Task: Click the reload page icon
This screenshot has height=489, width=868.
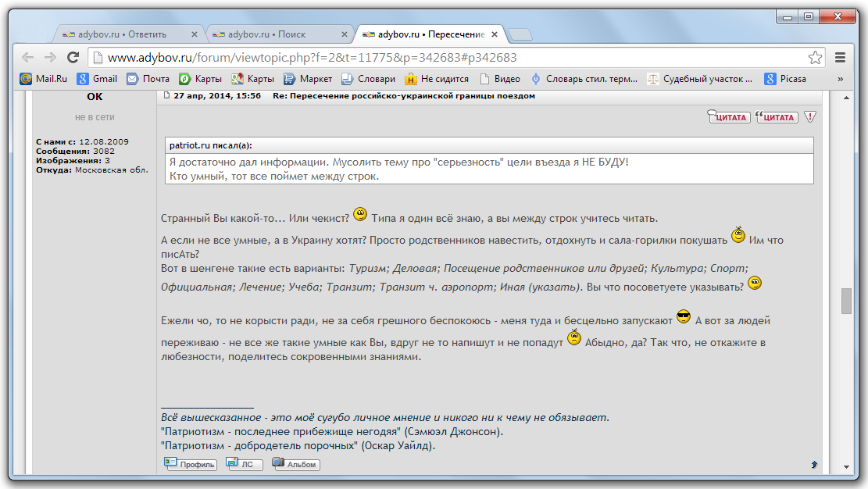Action: click(73, 58)
